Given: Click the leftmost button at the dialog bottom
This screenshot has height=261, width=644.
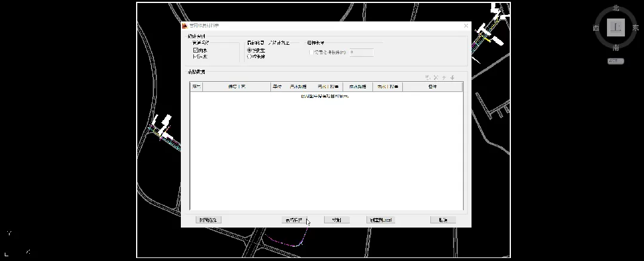Looking at the screenshot, I should click(x=209, y=220).
